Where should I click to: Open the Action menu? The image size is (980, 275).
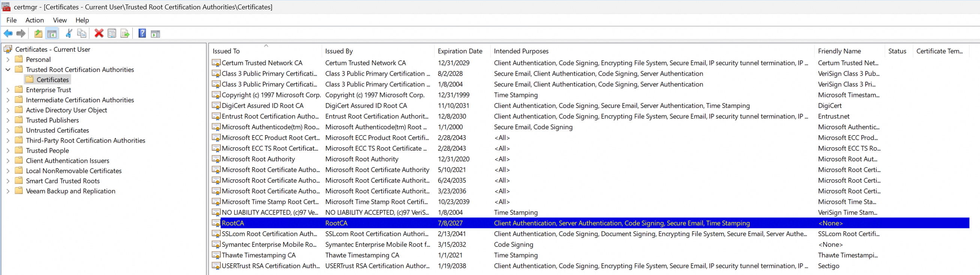pos(34,20)
